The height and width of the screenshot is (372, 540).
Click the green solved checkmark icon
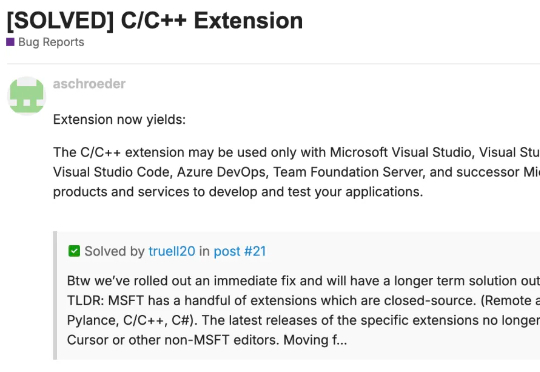pyautogui.click(x=74, y=251)
